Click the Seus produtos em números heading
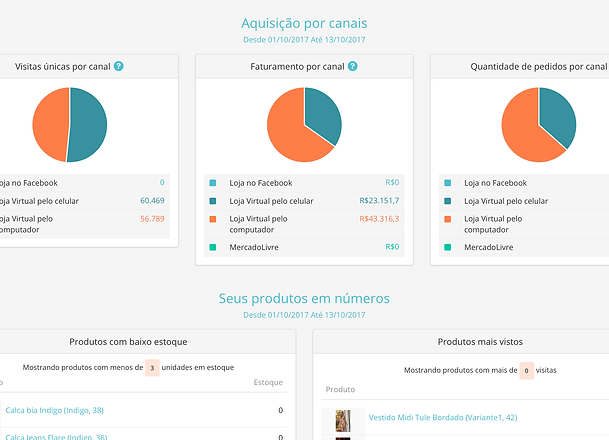The image size is (609, 440). tap(304, 298)
